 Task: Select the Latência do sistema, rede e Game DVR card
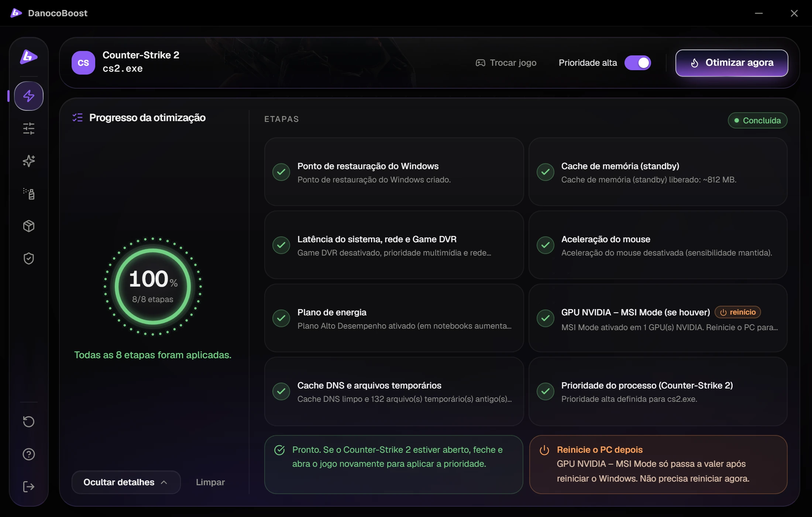(394, 245)
